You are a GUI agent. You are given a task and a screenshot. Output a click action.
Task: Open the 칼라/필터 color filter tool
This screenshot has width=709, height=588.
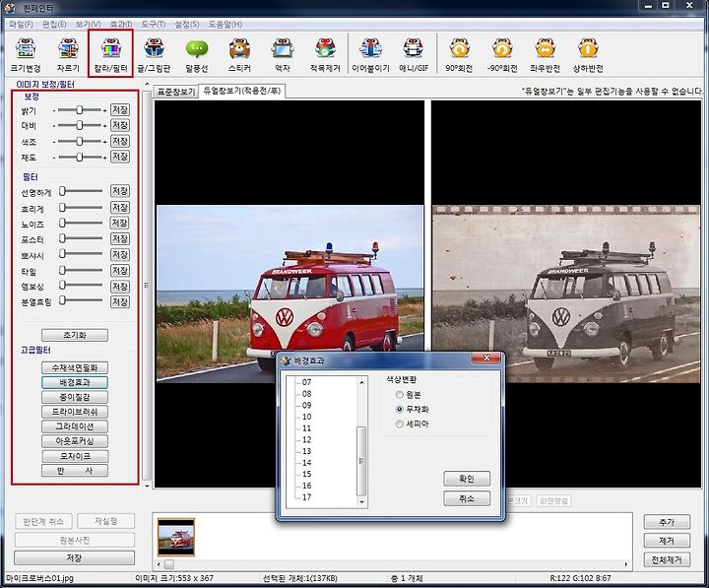110,55
